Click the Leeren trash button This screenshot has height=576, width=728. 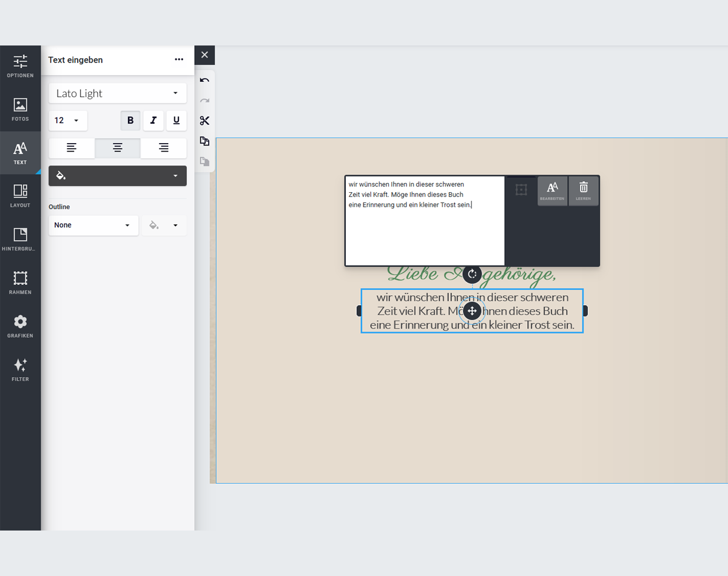[583, 191]
